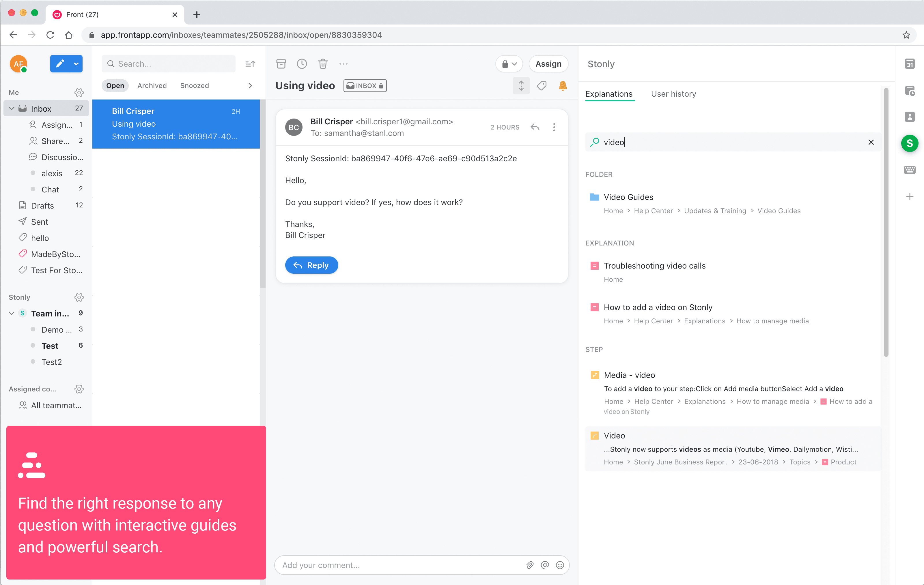The height and width of the screenshot is (585, 924).
Task: Click the reply arrow icon in message header
Action: coord(535,127)
